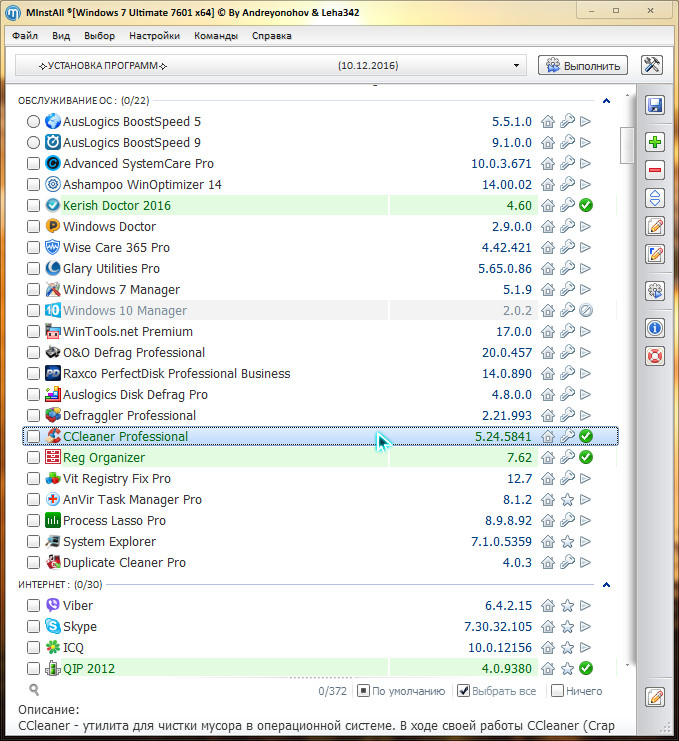Click the bottom-right pencil edit icon
The width and height of the screenshot is (679, 741).
coord(655,697)
